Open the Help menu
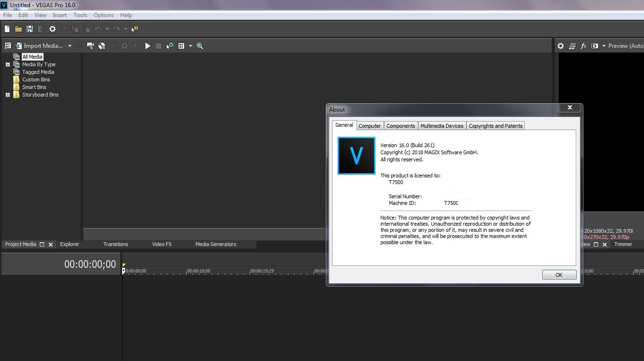This screenshot has width=644, height=361. [126, 15]
